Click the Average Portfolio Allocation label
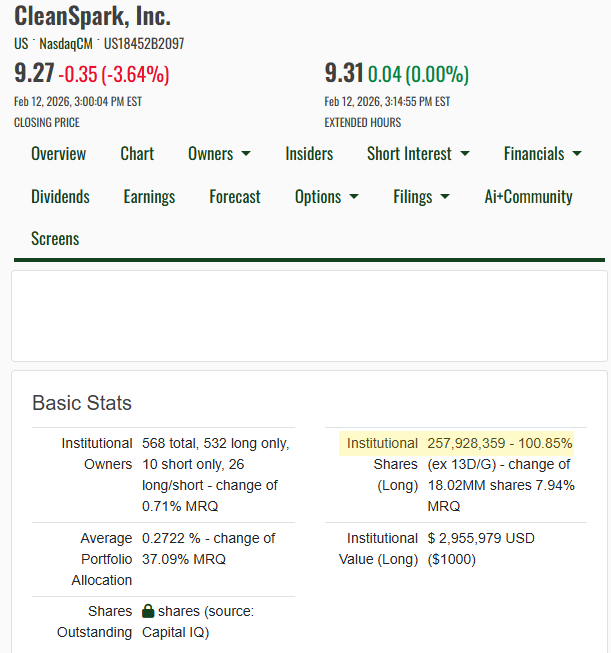Image resolution: width=611 pixels, height=653 pixels. pos(102,559)
